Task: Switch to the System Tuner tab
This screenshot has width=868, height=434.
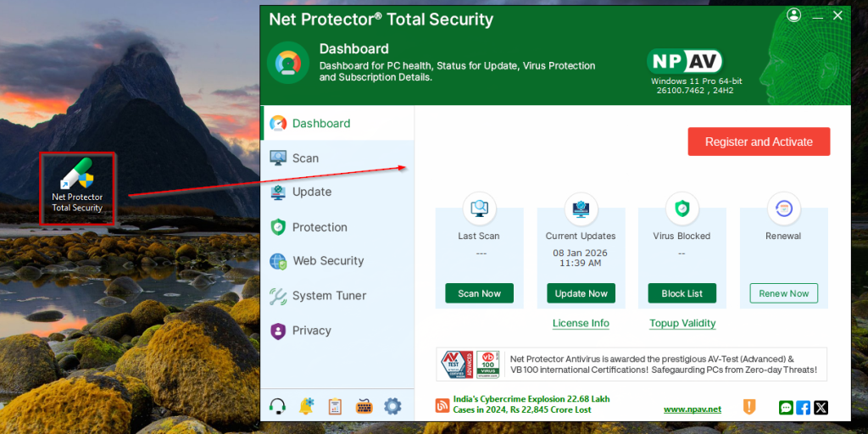Action: (329, 296)
